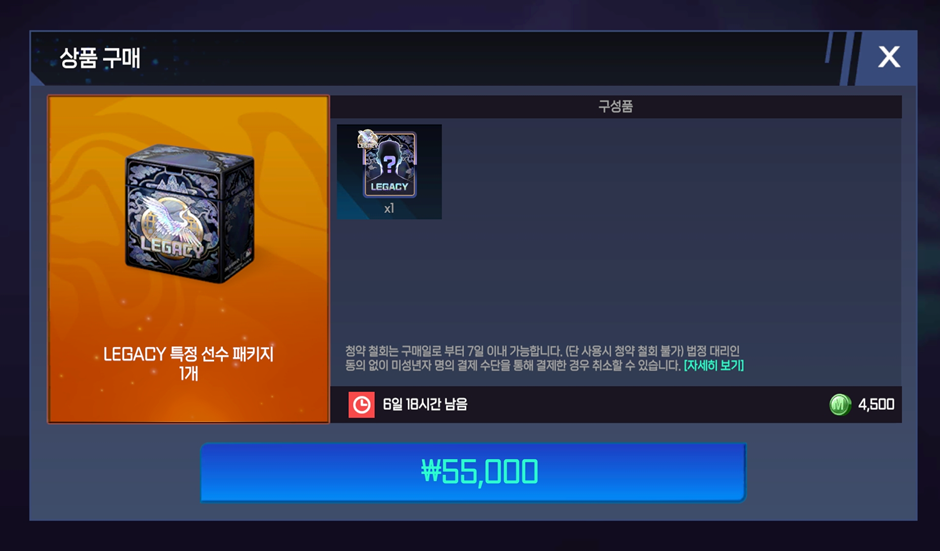The width and height of the screenshot is (940, 551).
Task: Buy the package for ₩55,000
Action: pyautogui.click(x=473, y=472)
